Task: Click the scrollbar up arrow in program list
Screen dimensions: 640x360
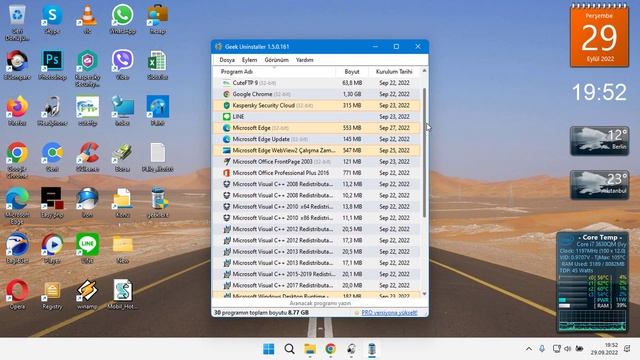Action: pyautogui.click(x=424, y=71)
